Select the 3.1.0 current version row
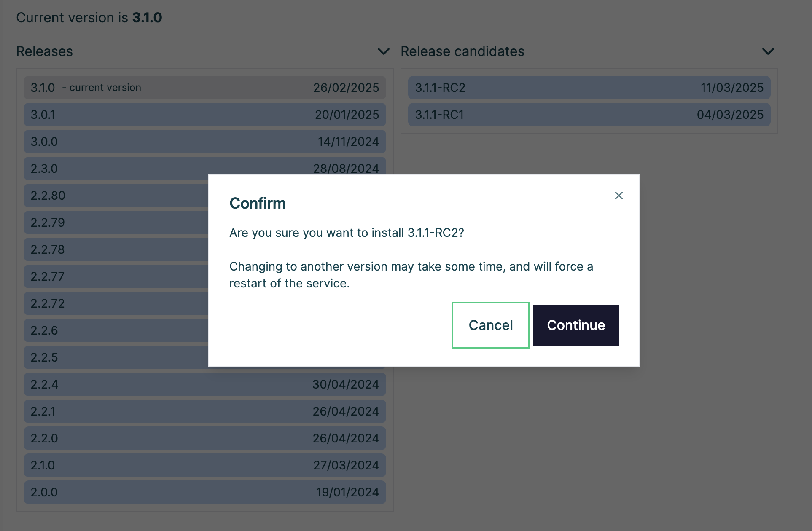 click(x=204, y=88)
